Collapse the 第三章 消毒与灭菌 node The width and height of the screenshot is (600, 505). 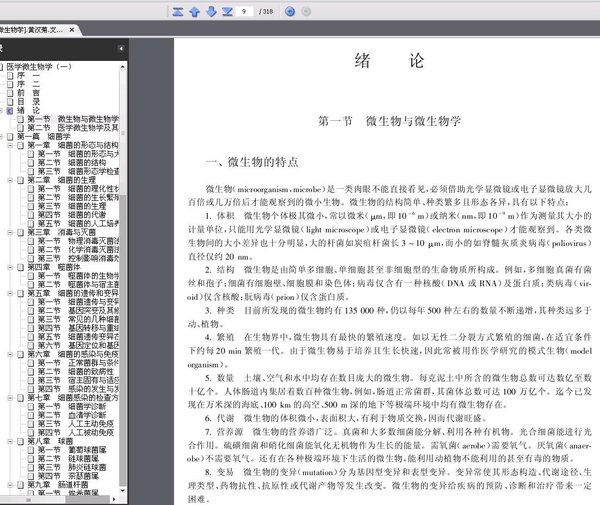[10, 233]
